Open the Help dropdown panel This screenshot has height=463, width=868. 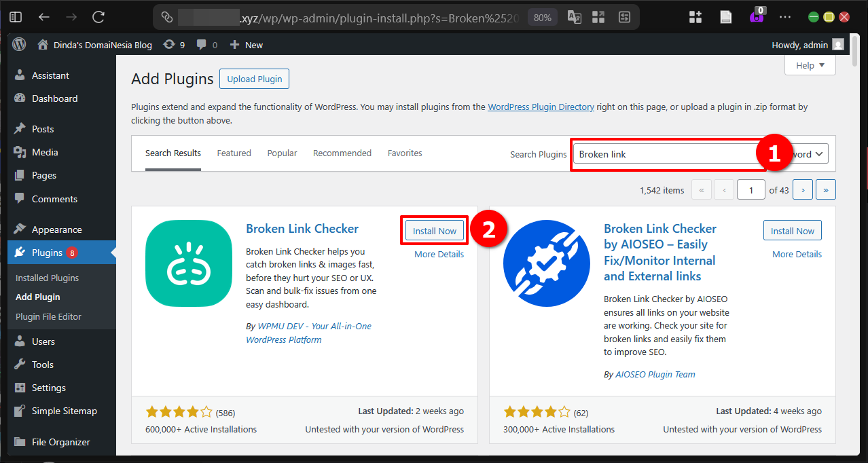810,64
